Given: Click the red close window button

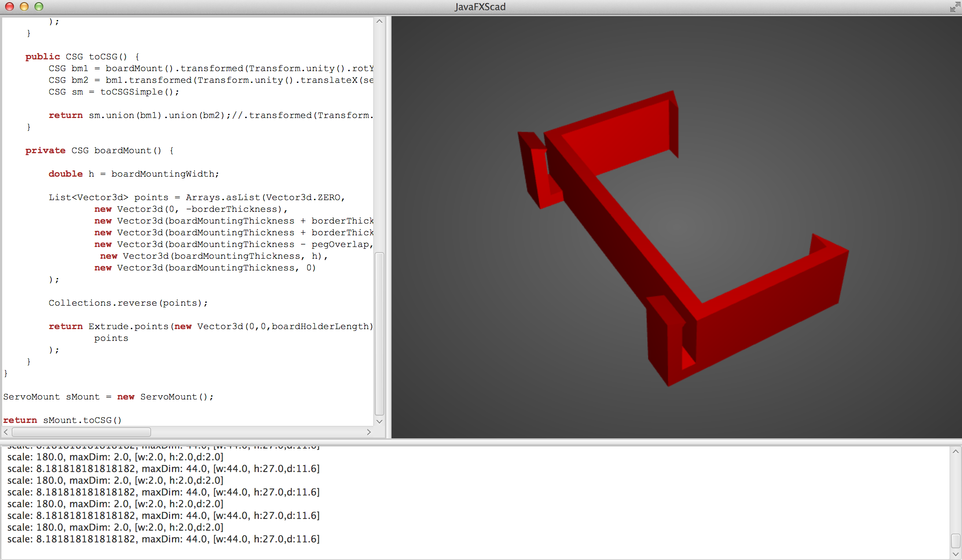Looking at the screenshot, I should click(x=10, y=7).
